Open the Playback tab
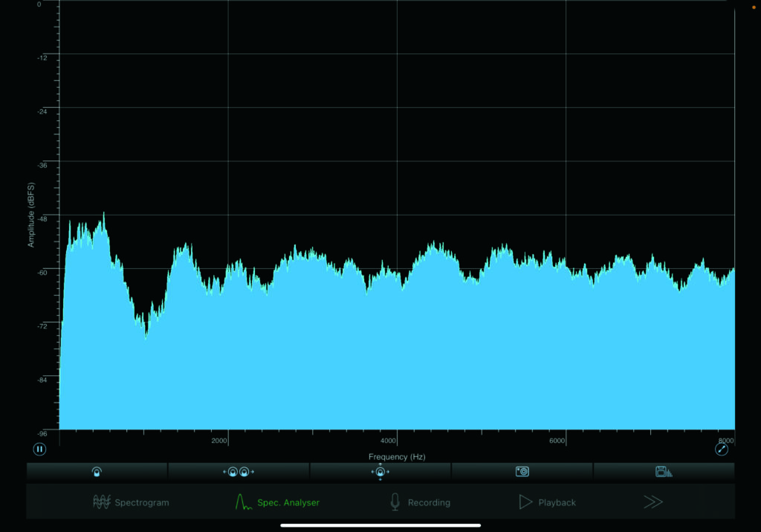 pyautogui.click(x=548, y=502)
